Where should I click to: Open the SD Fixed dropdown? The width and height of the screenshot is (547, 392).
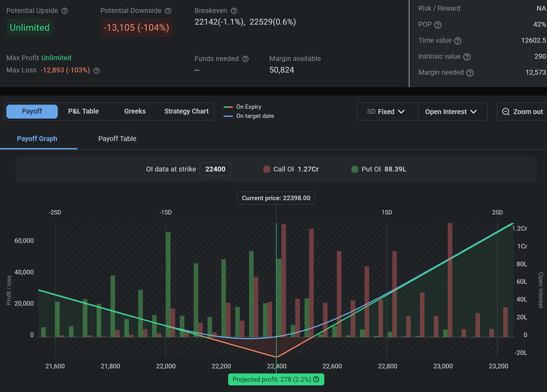click(387, 112)
